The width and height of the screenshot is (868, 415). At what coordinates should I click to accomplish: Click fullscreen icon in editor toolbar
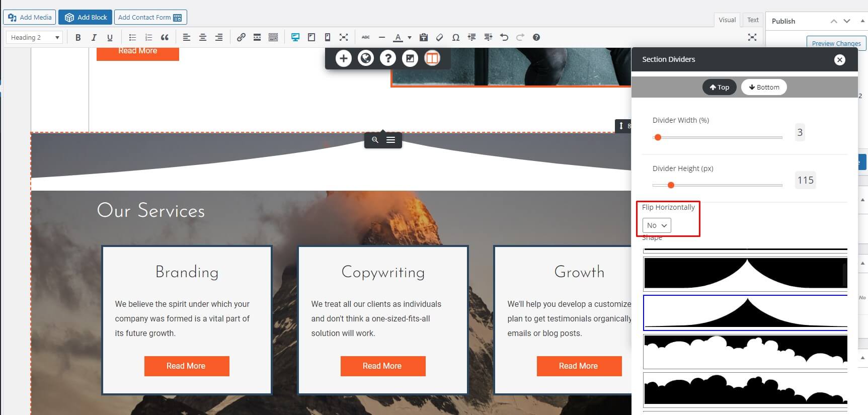(x=344, y=37)
